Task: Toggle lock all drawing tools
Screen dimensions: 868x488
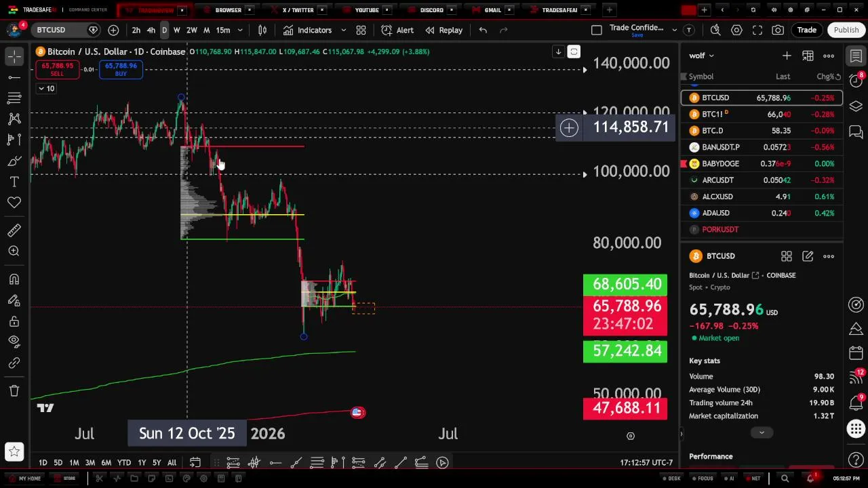Action: 14,321
